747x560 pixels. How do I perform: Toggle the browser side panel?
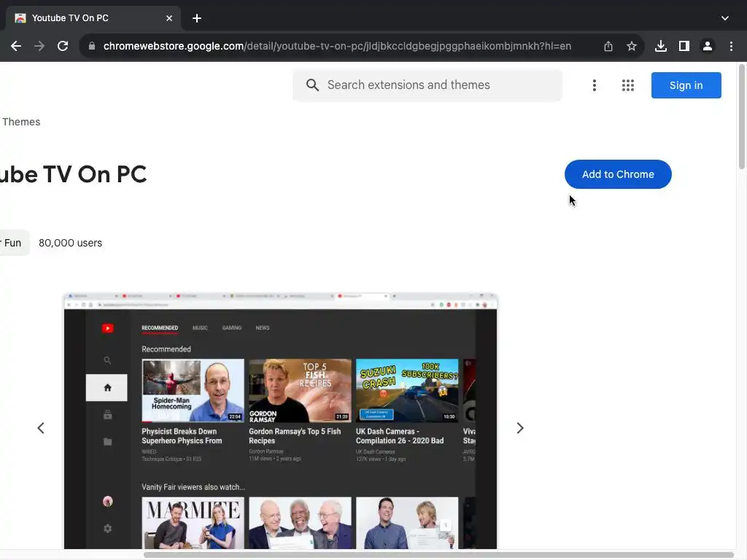684,46
